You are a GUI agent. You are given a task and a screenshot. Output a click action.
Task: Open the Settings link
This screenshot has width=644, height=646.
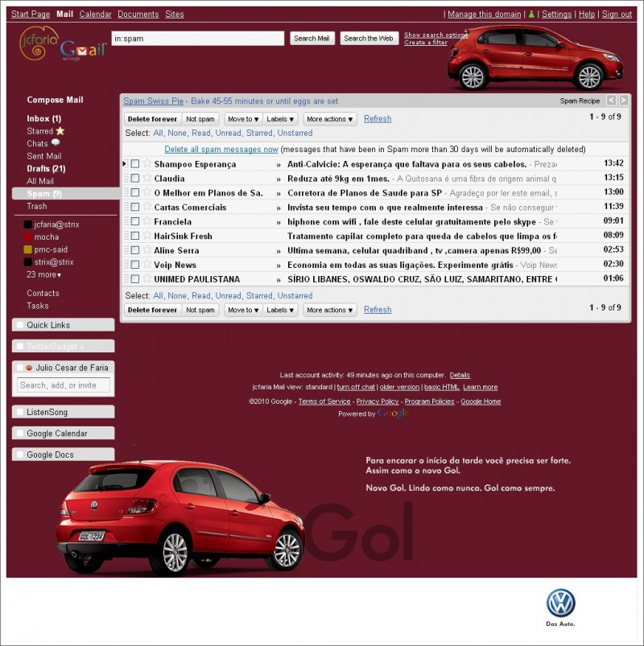(556, 14)
